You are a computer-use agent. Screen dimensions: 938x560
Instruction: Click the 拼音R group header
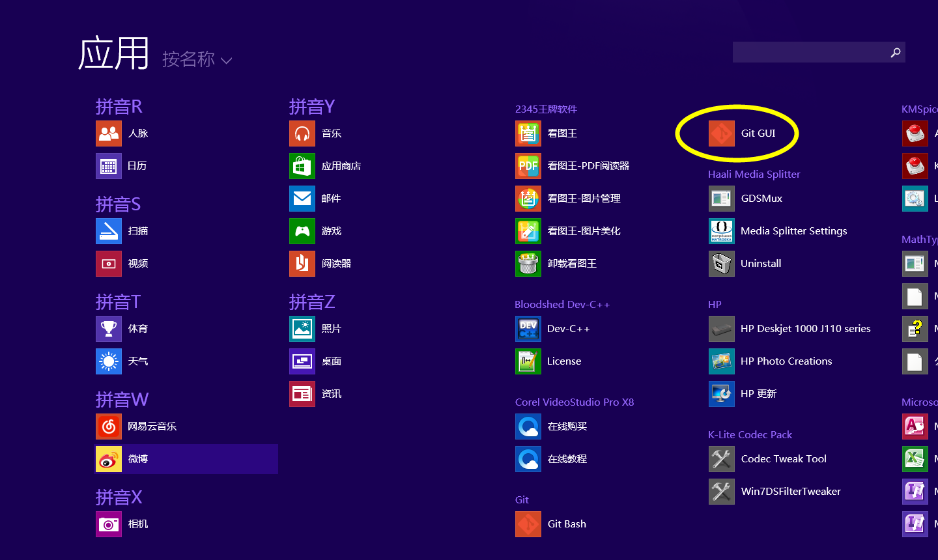119,106
